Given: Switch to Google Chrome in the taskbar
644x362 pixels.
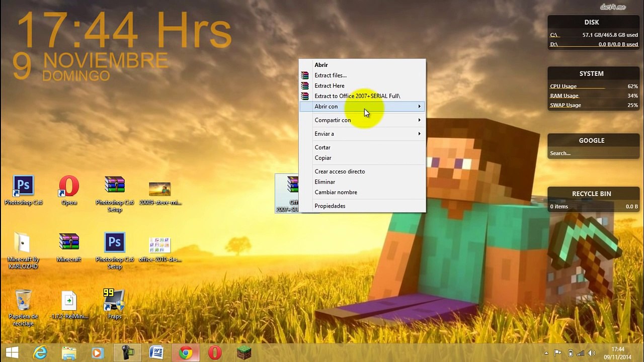Looking at the screenshot, I should [x=186, y=353].
